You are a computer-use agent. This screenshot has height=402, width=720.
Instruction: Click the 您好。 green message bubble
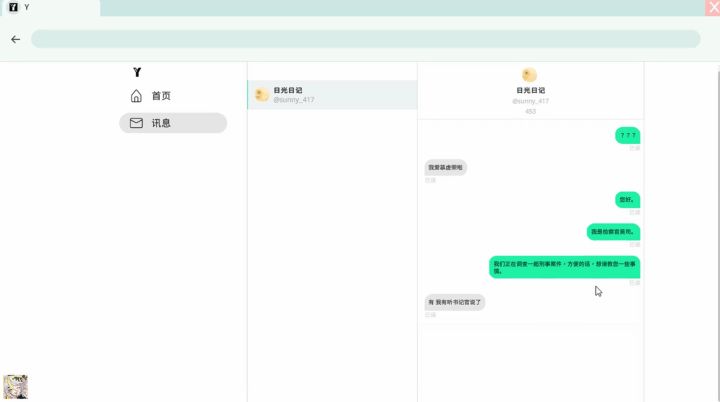[627, 200]
